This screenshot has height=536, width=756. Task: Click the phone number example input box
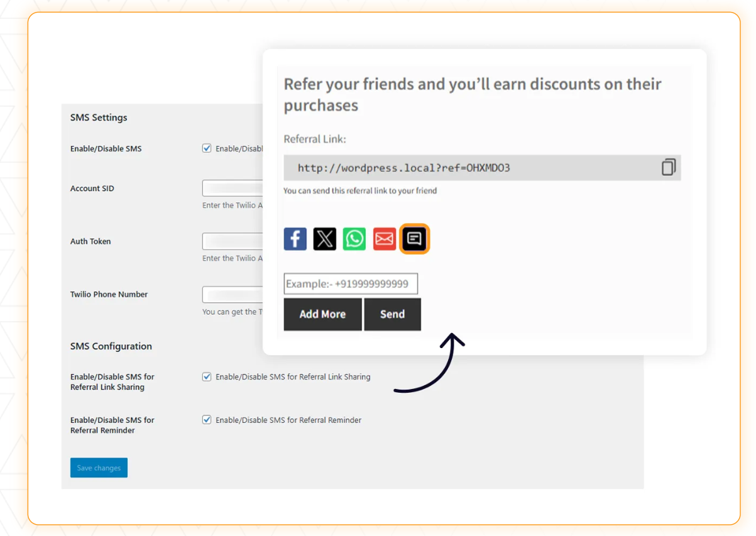pos(351,283)
